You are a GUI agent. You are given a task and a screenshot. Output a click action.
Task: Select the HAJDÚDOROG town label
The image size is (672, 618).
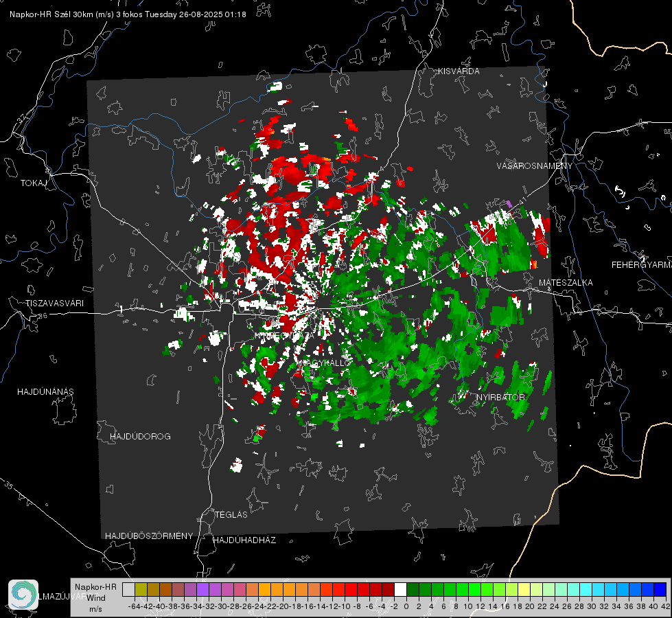coord(140,437)
